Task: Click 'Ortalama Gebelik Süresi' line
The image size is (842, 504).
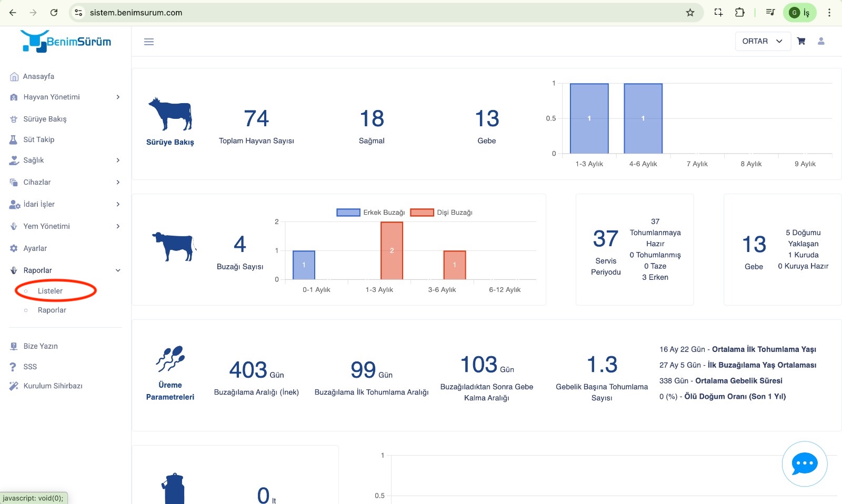Action: [x=721, y=381]
